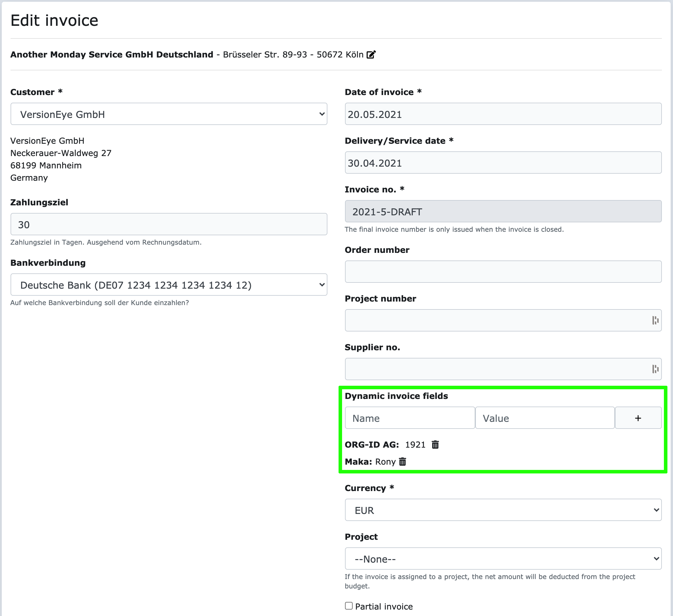Screen dimensions: 673x616
Task: Enable the Partial invoice checkbox
Action: coord(349,606)
